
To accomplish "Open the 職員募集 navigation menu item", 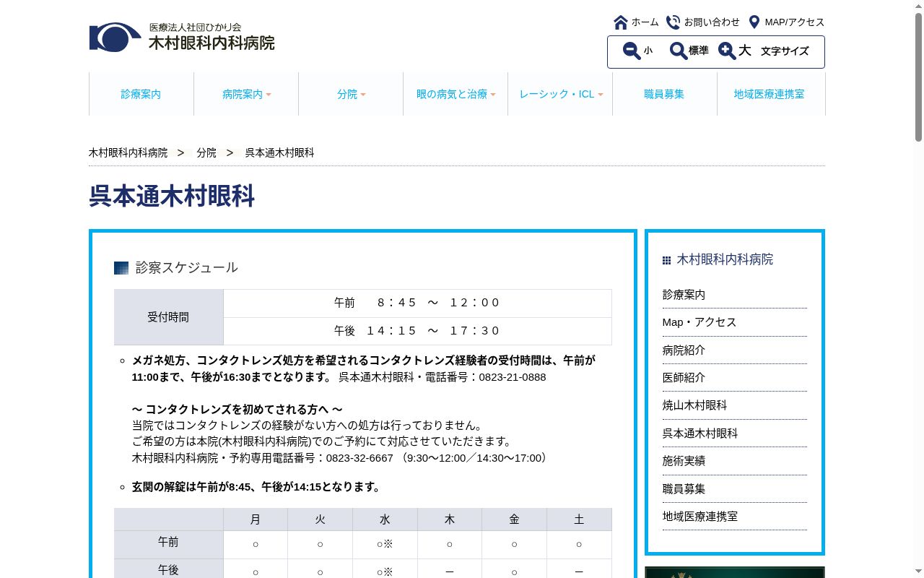I will pyautogui.click(x=665, y=94).
